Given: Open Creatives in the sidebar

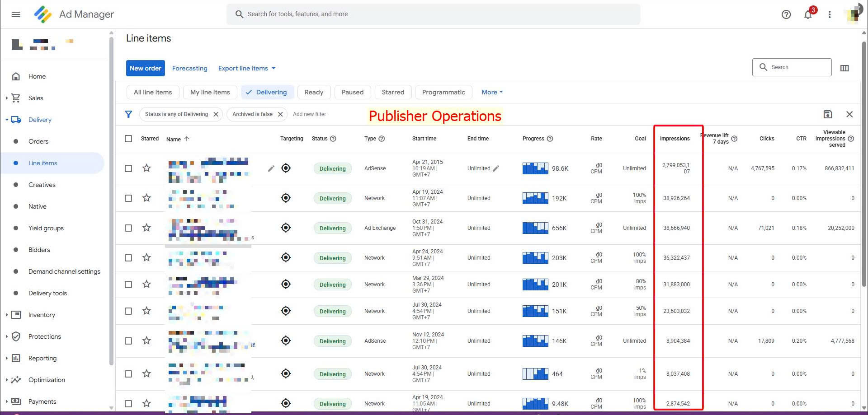Looking at the screenshot, I should [42, 185].
